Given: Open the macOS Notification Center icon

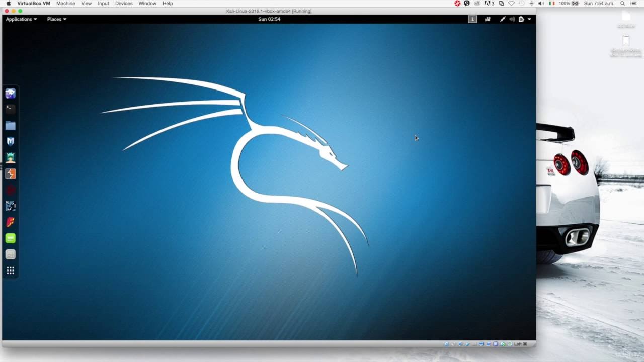Looking at the screenshot, I should [633, 3].
